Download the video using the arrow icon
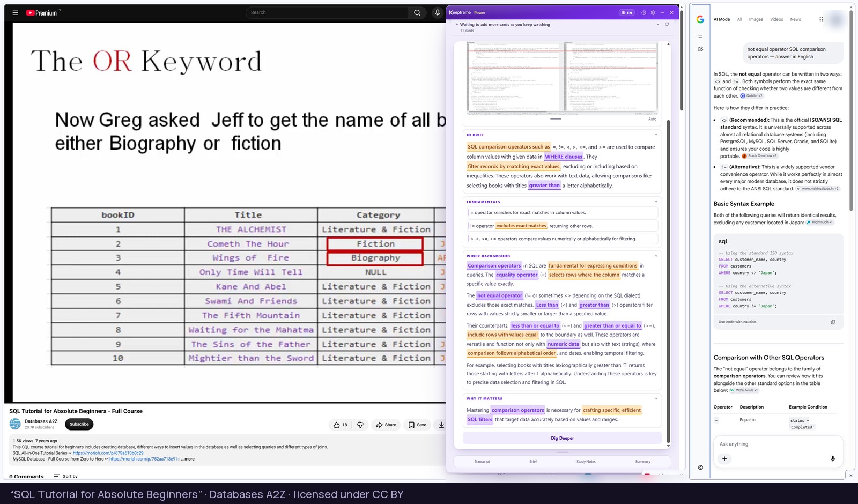The width and height of the screenshot is (858, 504). [x=441, y=425]
